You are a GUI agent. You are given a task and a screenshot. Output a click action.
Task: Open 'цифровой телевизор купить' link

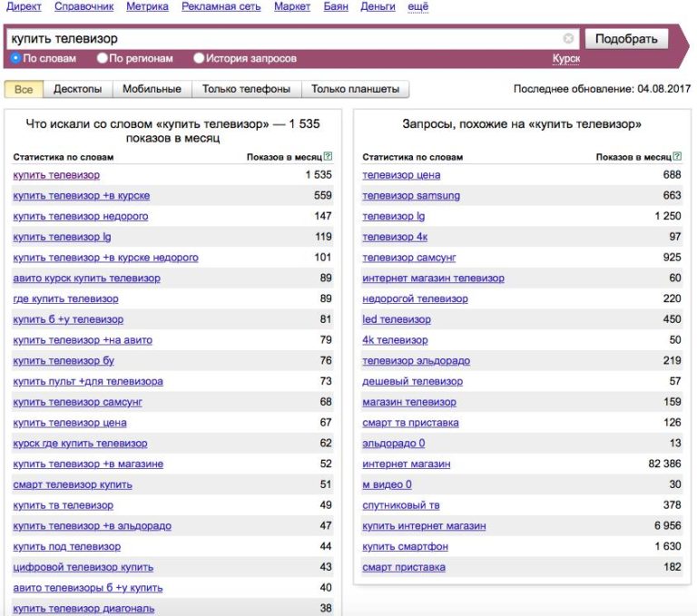(83, 568)
